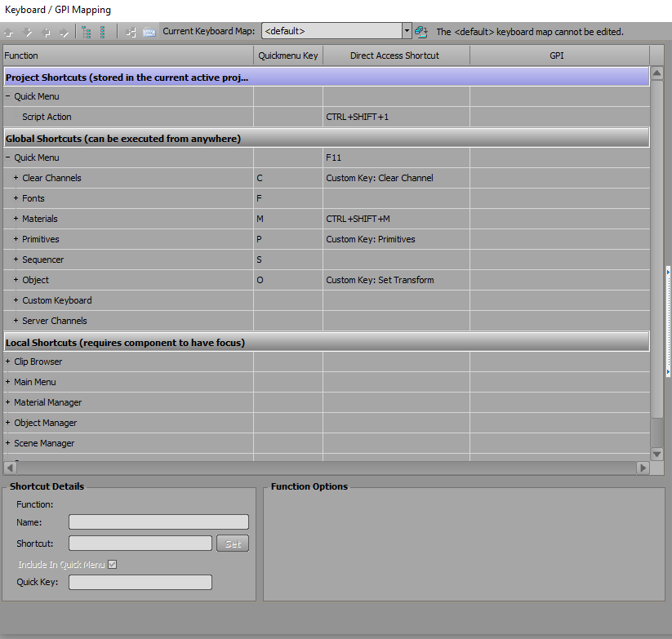The width and height of the screenshot is (672, 639).
Task: Select the Local Shortcuts section header
Action: 327,343
